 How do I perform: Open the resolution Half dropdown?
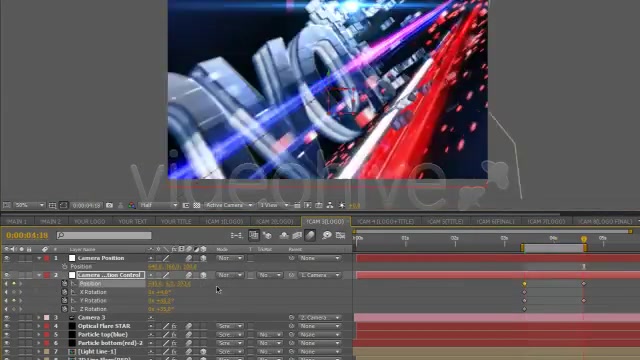coord(158,205)
